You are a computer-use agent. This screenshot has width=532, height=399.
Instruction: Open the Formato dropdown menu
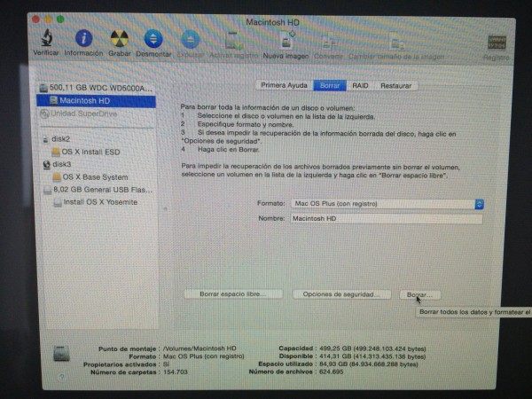point(387,204)
